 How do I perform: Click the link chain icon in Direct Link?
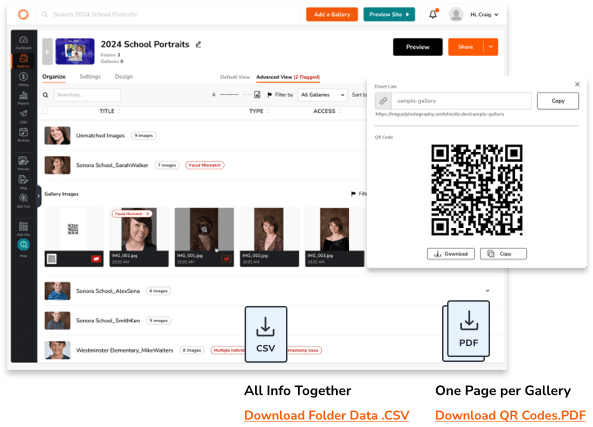point(383,101)
